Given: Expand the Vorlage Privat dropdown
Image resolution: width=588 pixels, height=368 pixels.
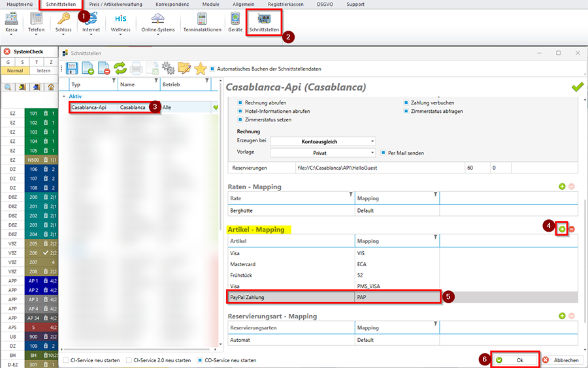Looking at the screenshot, I should coord(323,153).
